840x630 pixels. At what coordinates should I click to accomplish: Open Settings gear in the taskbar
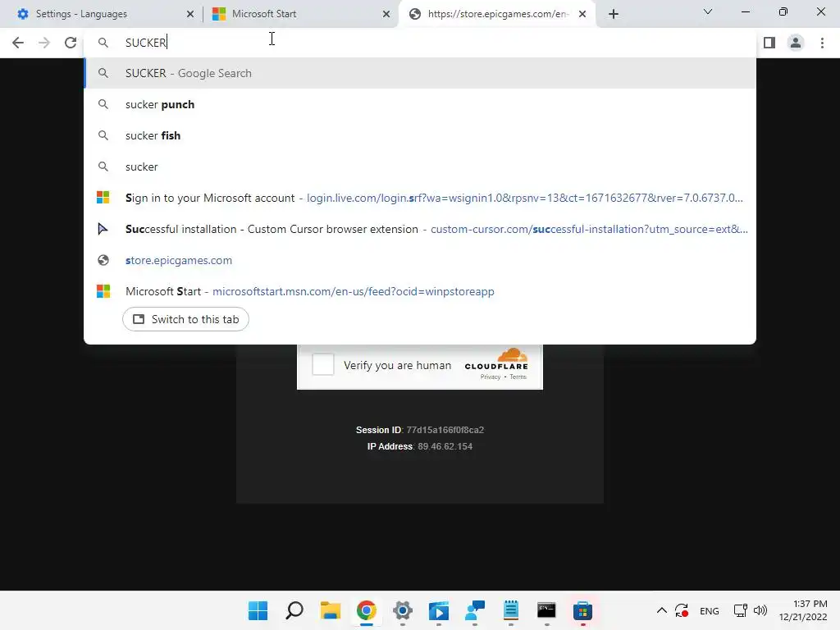click(x=402, y=610)
